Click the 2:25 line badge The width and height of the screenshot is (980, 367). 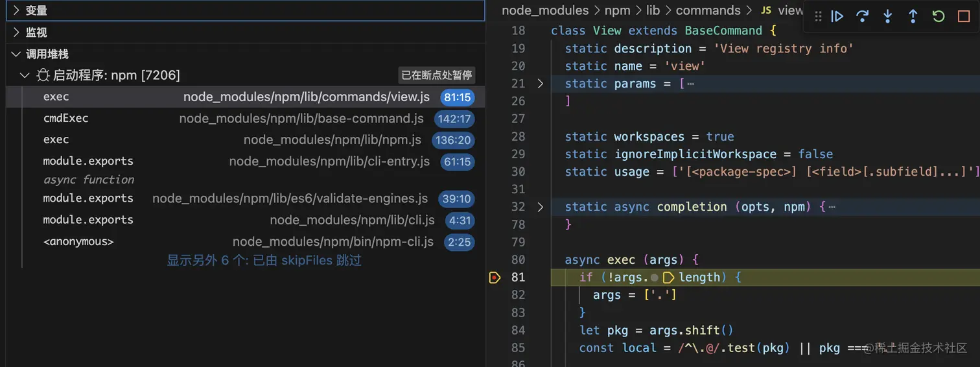(x=460, y=242)
